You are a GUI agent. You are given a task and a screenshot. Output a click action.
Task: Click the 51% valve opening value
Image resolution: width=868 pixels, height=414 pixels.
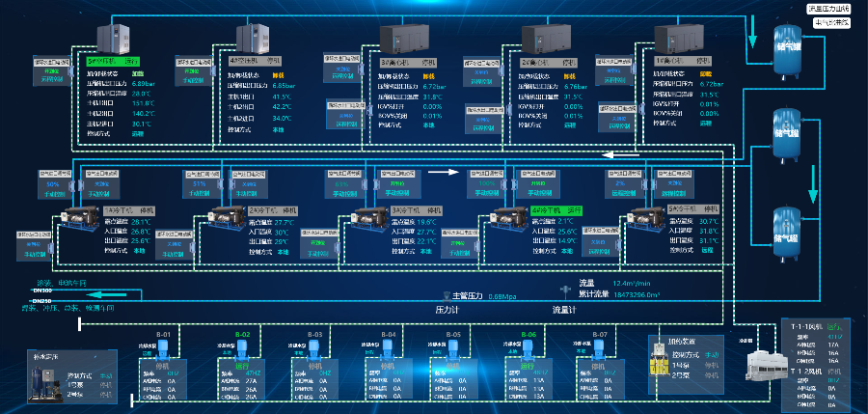click(200, 183)
